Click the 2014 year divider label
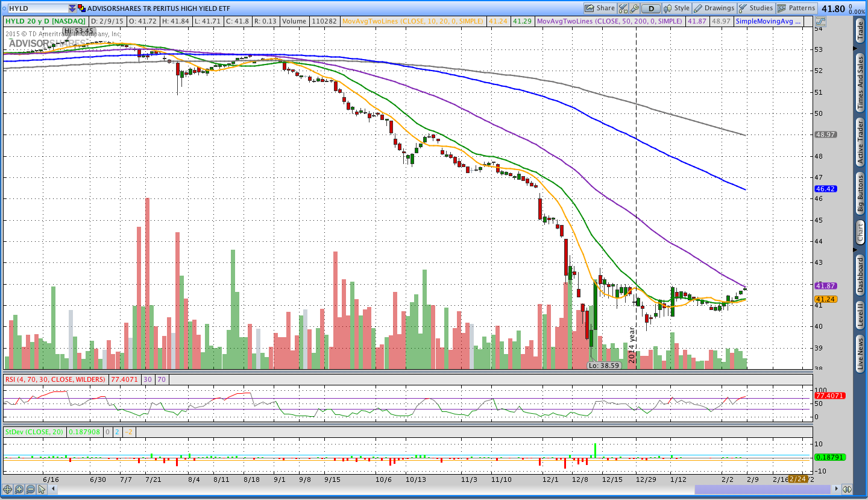 pyautogui.click(x=632, y=346)
